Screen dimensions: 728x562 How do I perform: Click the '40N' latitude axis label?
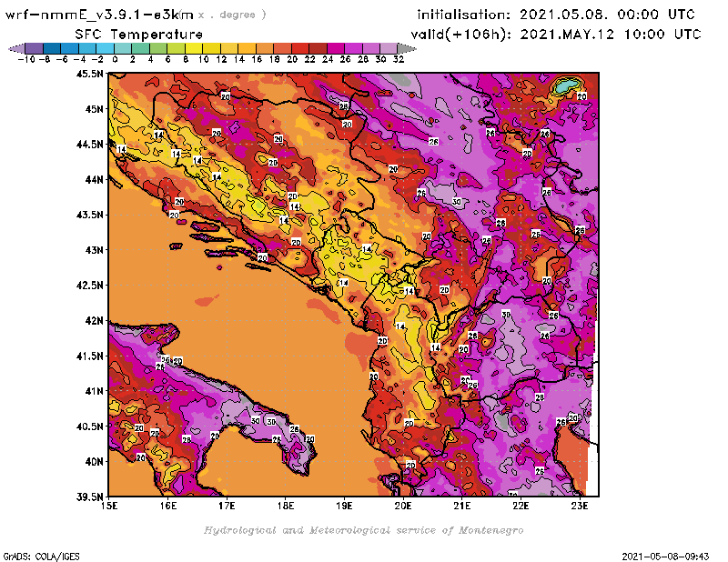(94, 462)
